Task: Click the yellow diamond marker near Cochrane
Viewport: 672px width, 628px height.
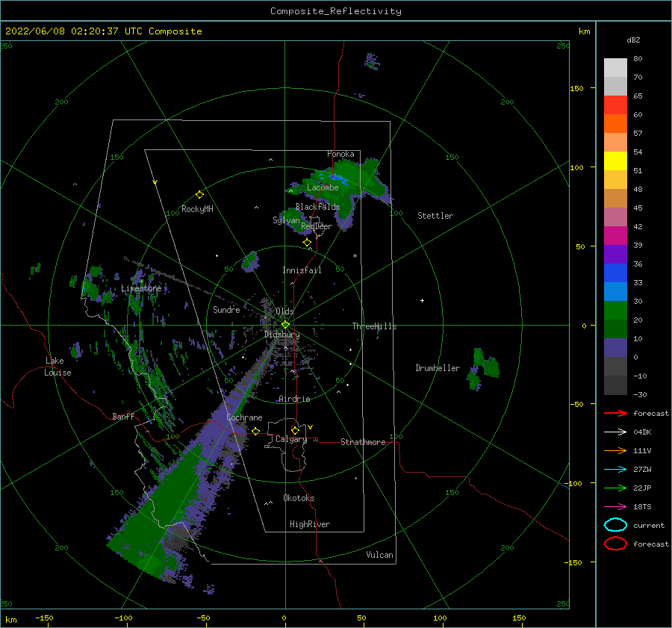Action: (256, 431)
